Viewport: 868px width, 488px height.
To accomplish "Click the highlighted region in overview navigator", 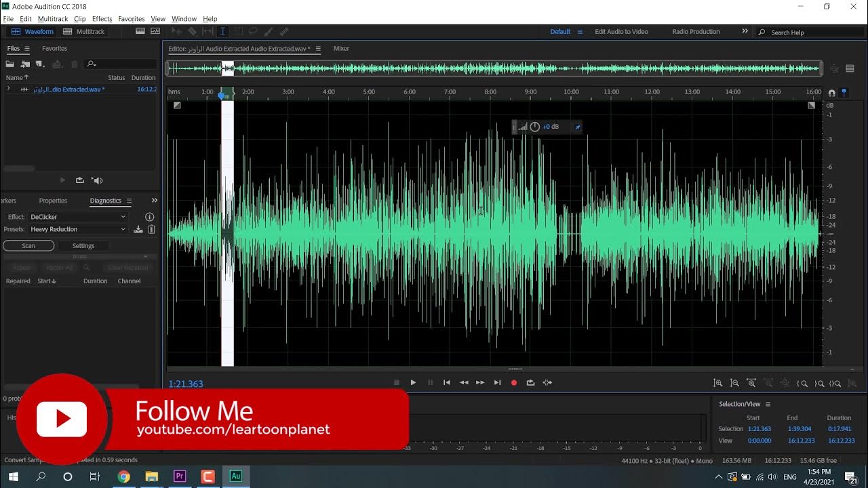I will [x=228, y=68].
